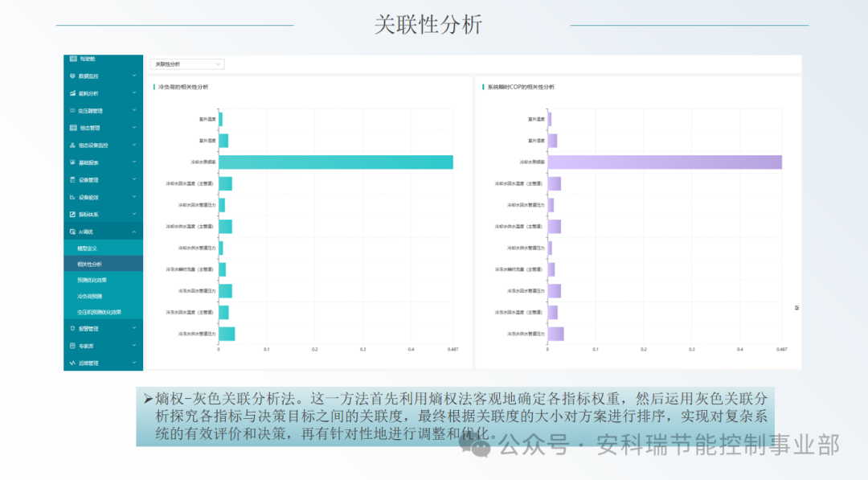Screen dimensions: 868x480
Task: Expand the 指标体系 menu chevron
Action: [134, 214]
